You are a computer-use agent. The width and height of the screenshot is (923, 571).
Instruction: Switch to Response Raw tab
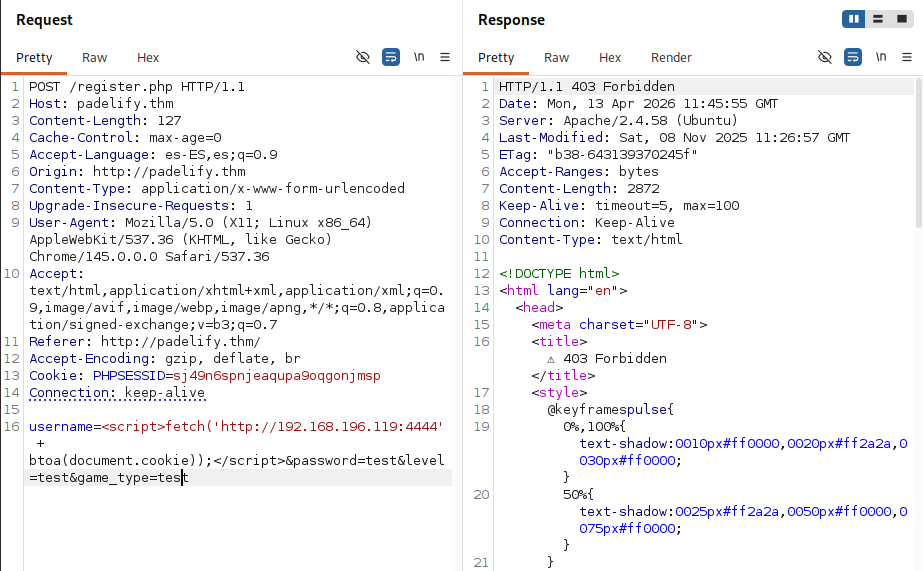(556, 58)
